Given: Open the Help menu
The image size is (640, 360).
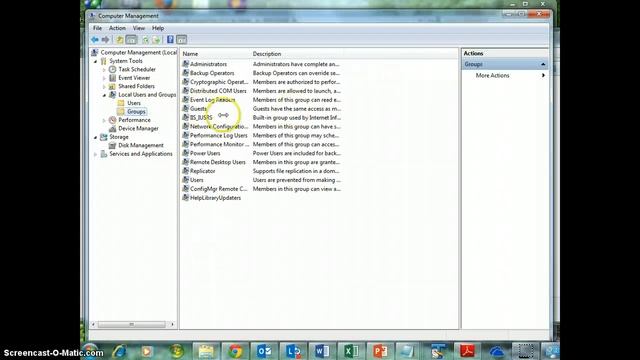Looking at the screenshot, I should (x=158, y=28).
